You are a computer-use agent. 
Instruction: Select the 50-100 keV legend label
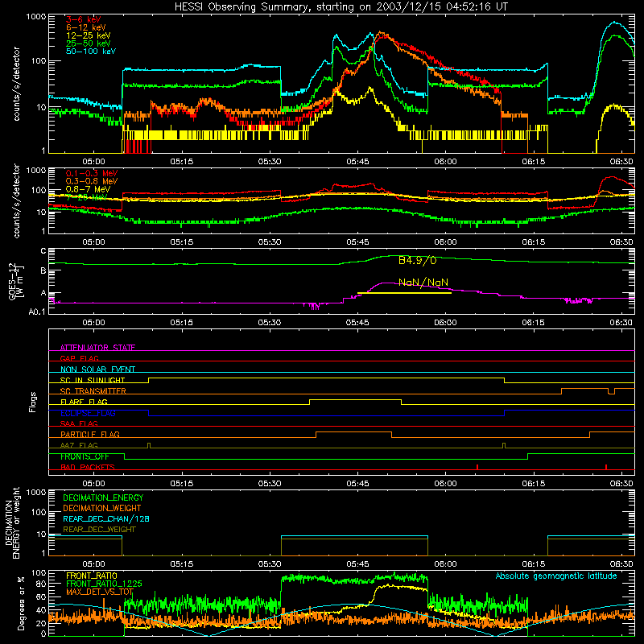(x=91, y=52)
